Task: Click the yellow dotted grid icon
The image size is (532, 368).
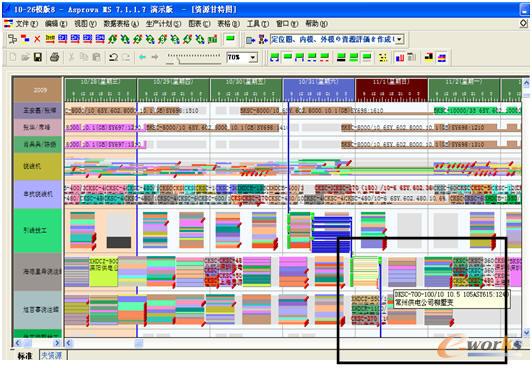Action: [383, 57]
